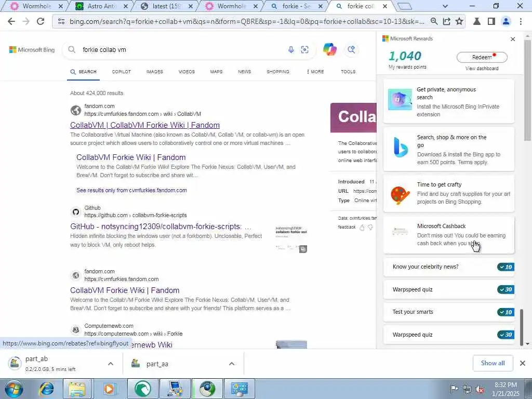Start the Test your smarts quiz
This screenshot has width=532, height=399.
point(448,312)
